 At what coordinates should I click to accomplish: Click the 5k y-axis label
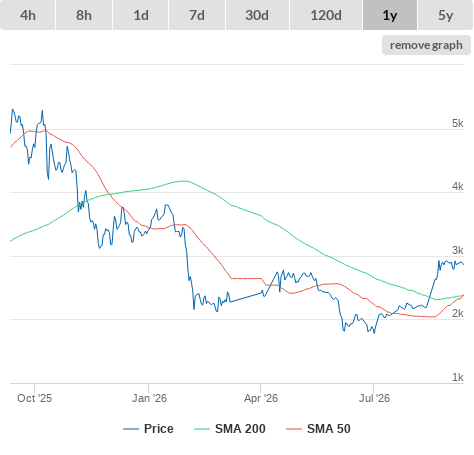[458, 123]
